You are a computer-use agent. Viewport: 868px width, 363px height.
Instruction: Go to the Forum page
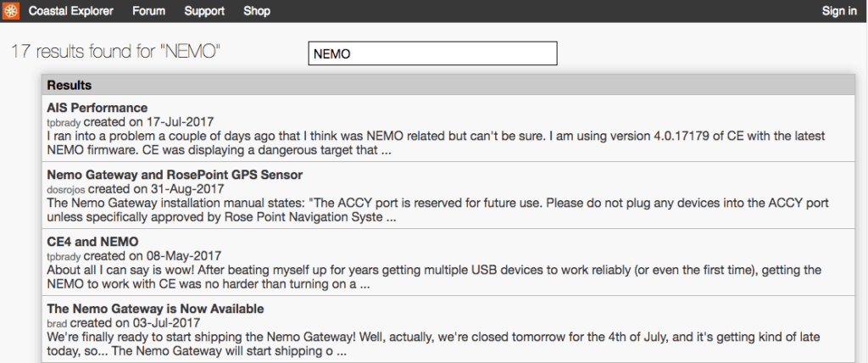[x=149, y=11]
